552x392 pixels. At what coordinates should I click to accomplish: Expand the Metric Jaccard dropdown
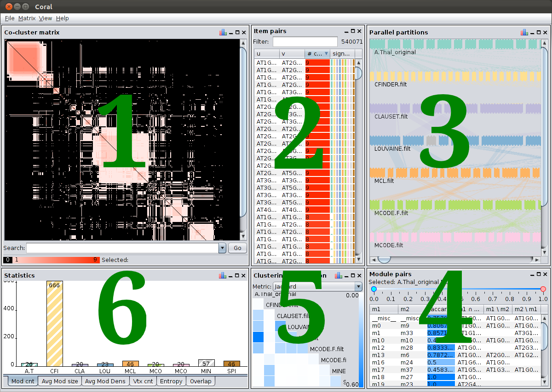358,286
